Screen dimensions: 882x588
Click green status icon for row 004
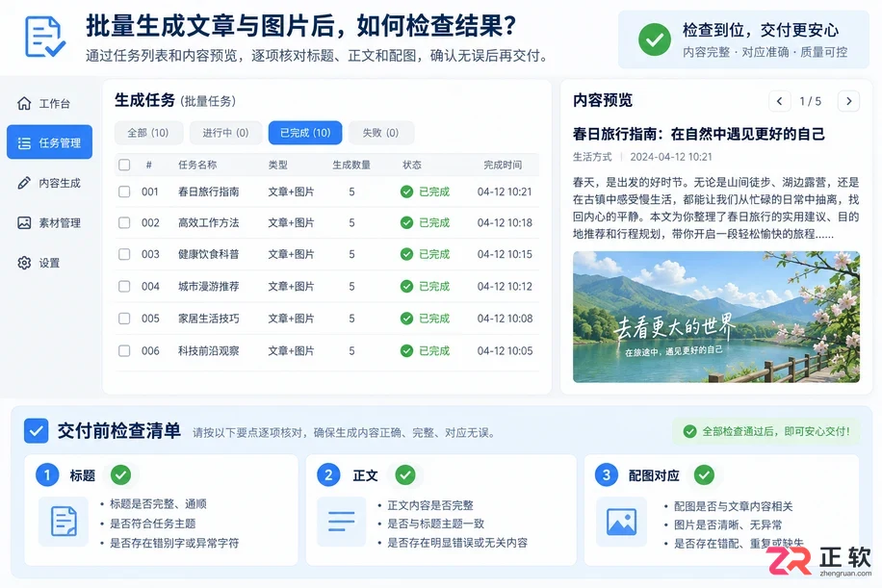click(x=406, y=286)
